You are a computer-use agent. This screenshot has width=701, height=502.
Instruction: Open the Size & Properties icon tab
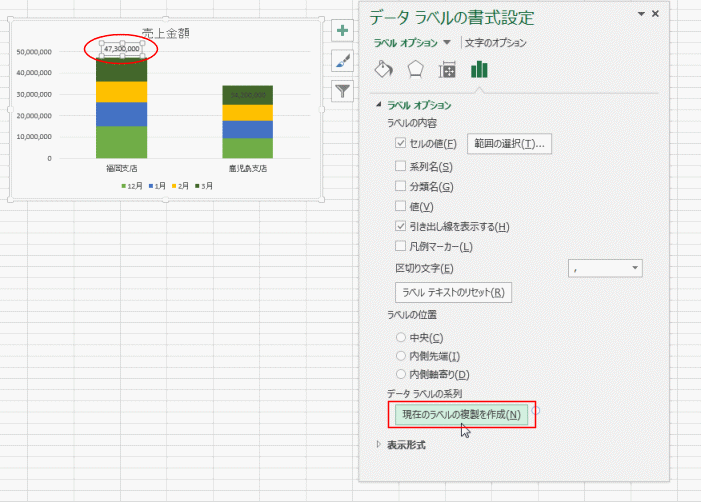tap(448, 69)
